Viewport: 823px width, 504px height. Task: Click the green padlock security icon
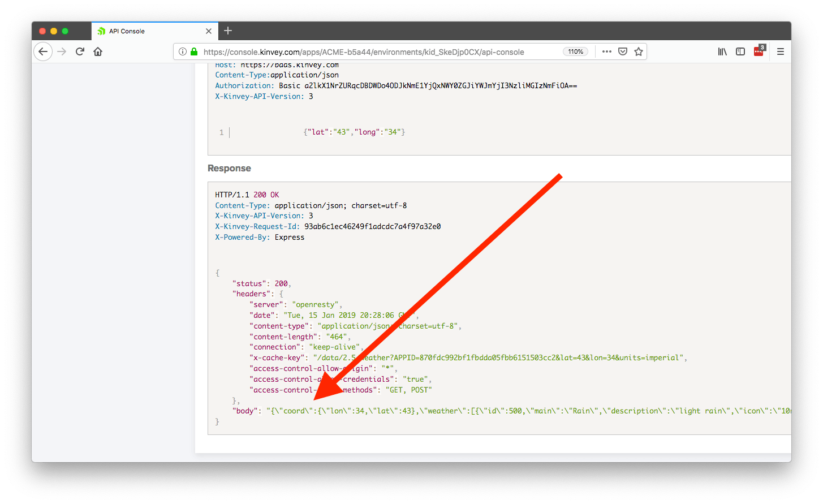click(x=194, y=51)
